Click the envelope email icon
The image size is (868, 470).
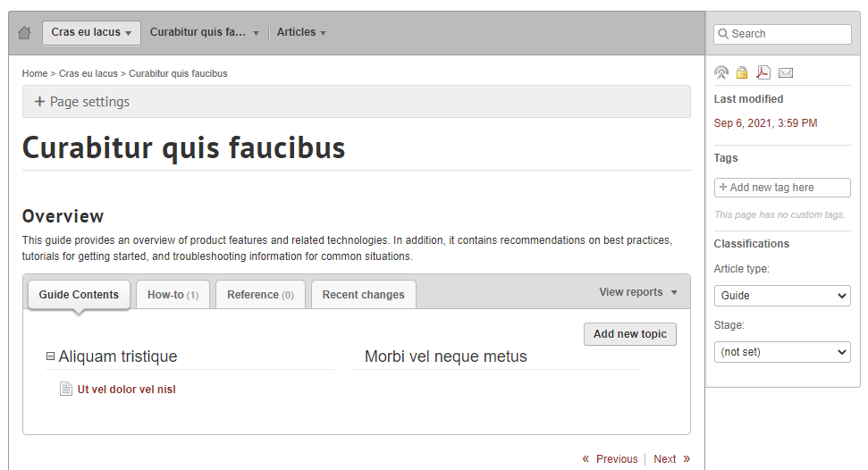pos(786,72)
